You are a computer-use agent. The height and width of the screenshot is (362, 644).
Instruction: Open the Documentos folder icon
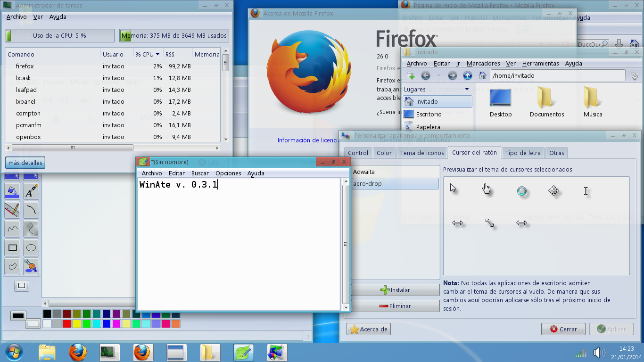(547, 102)
